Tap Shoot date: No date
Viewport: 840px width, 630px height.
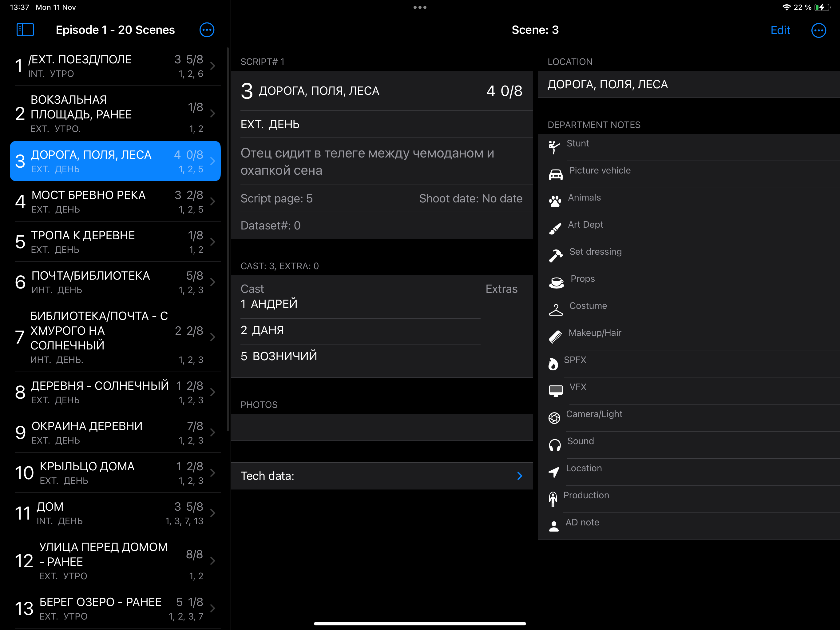[x=470, y=198]
